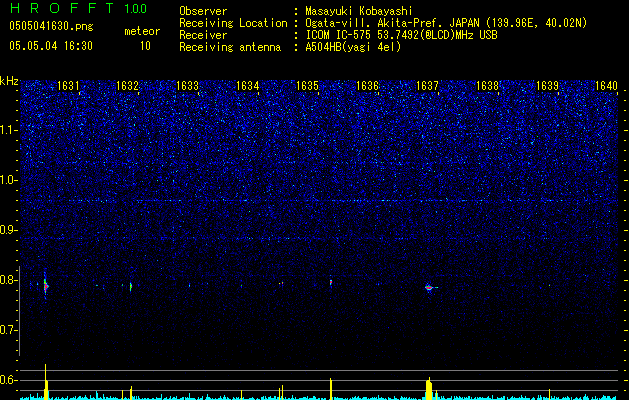Click the 1639 time axis label
This screenshot has width=629, height=400.
[x=547, y=86]
